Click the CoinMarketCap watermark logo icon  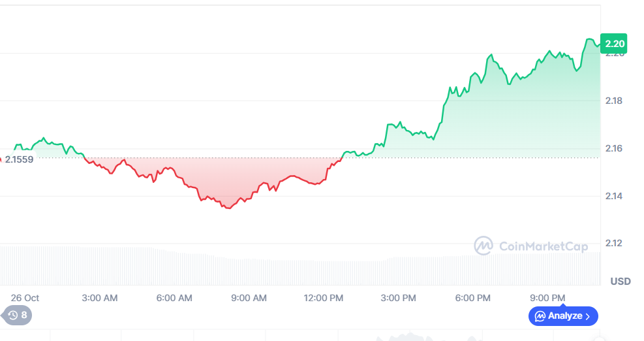coord(483,246)
